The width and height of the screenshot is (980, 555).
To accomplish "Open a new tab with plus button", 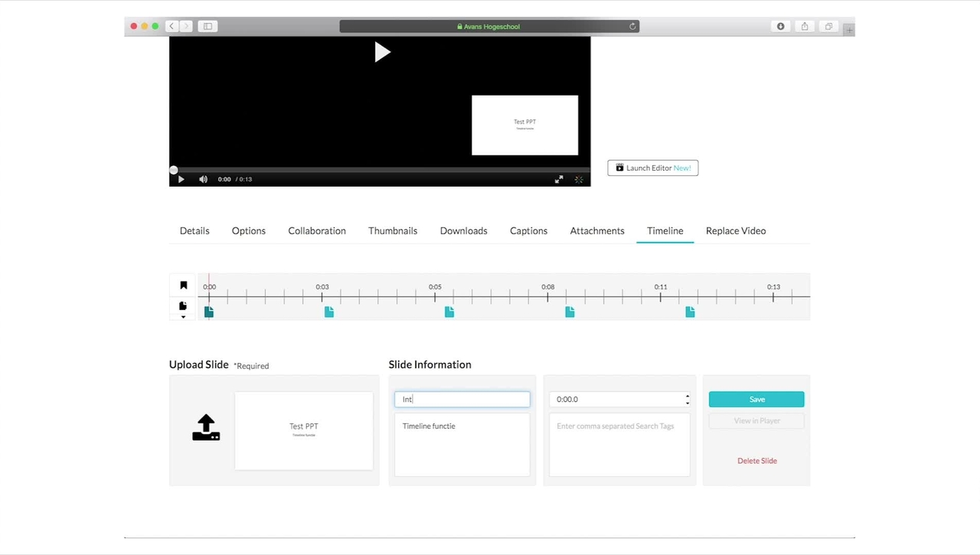I will click(849, 30).
